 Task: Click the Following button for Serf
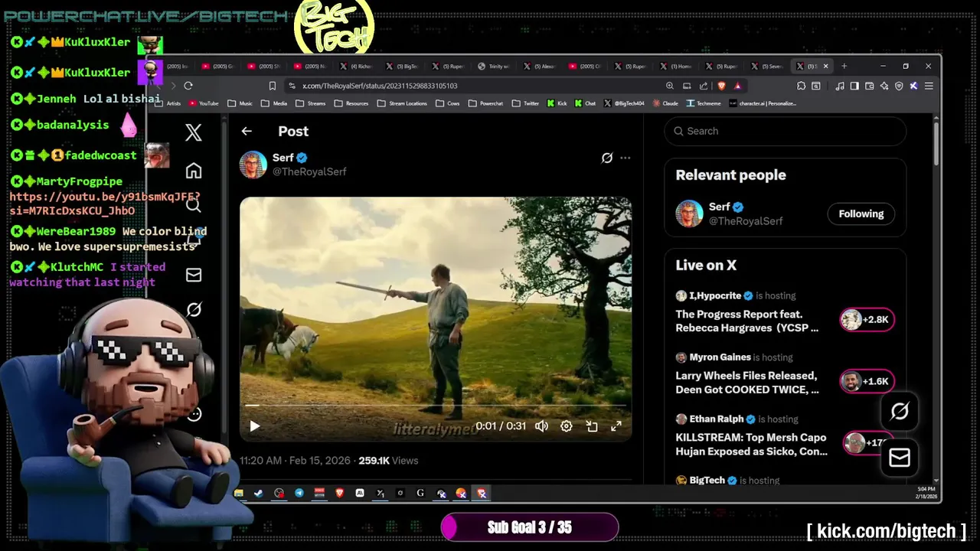click(x=861, y=214)
